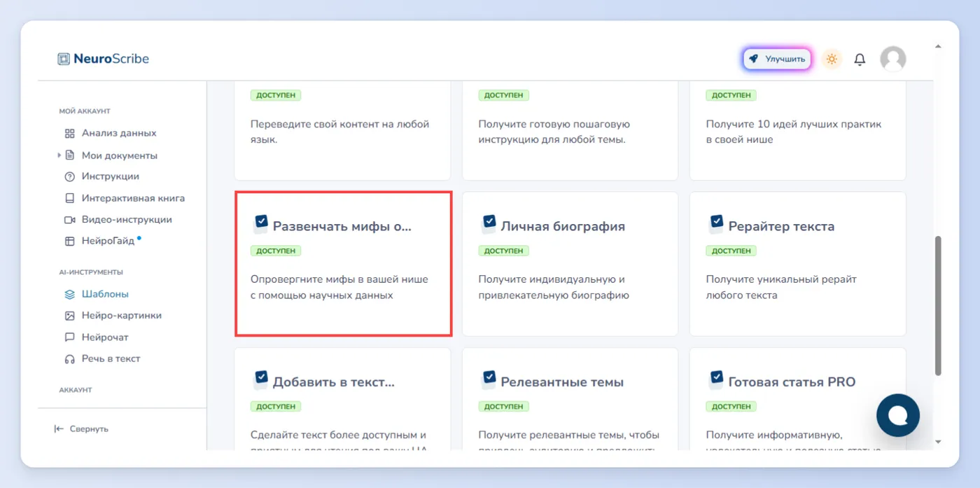Viewport: 980px width, 488px height.
Task: Click the Нейрочат chat bubble icon
Action: click(x=69, y=337)
